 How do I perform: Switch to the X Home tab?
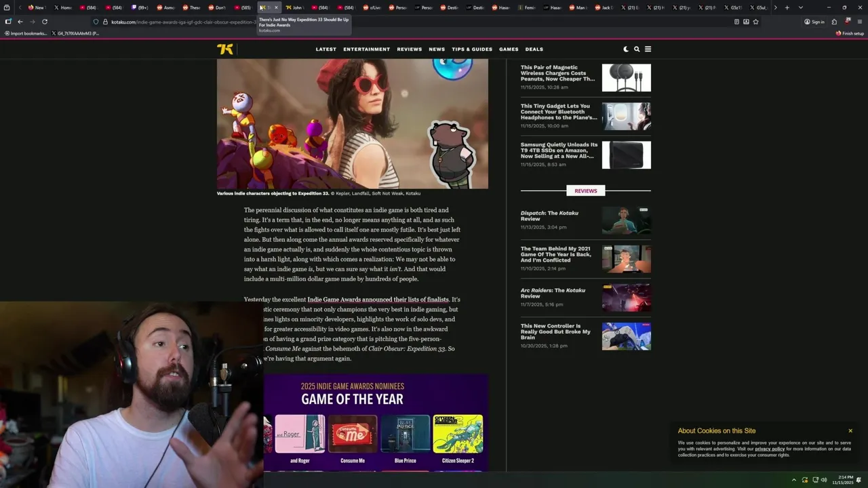click(x=63, y=7)
